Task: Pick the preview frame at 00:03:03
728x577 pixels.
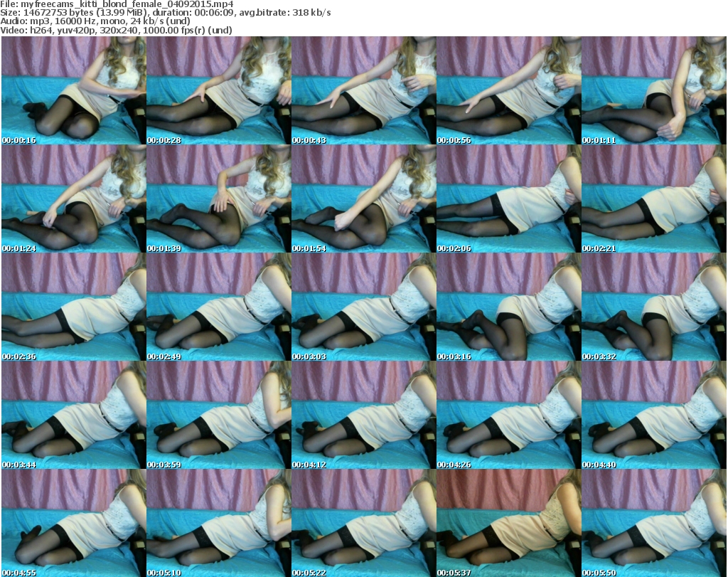Action: pyautogui.click(x=363, y=307)
